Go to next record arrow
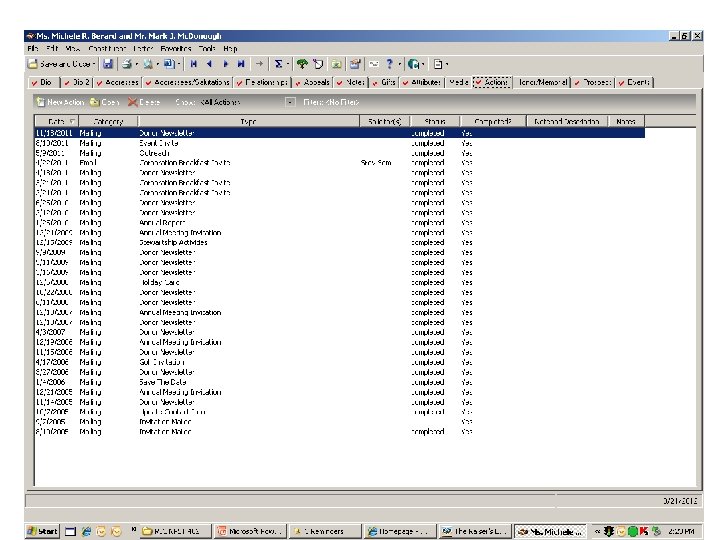The image size is (720, 540). click(225, 64)
